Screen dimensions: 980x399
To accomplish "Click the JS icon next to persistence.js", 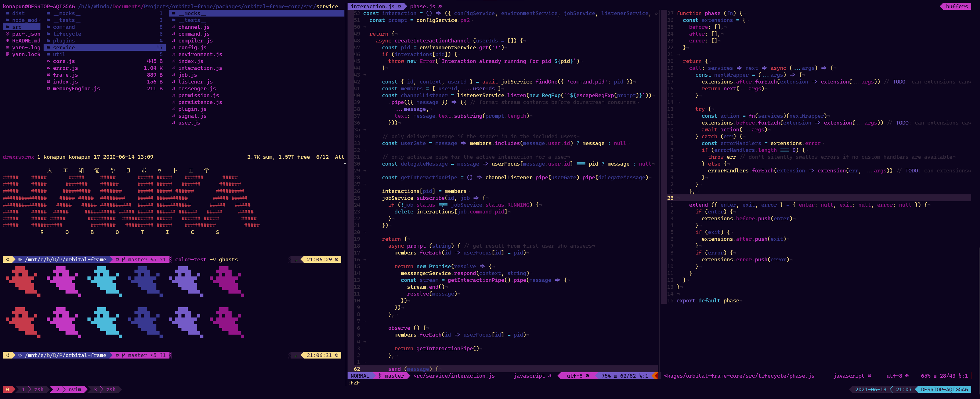I will tap(173, 102).
